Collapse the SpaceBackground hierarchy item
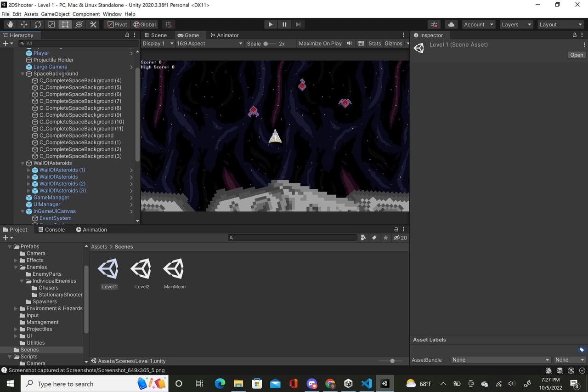The width and height of the screenshot is (588, 392). 23,74
